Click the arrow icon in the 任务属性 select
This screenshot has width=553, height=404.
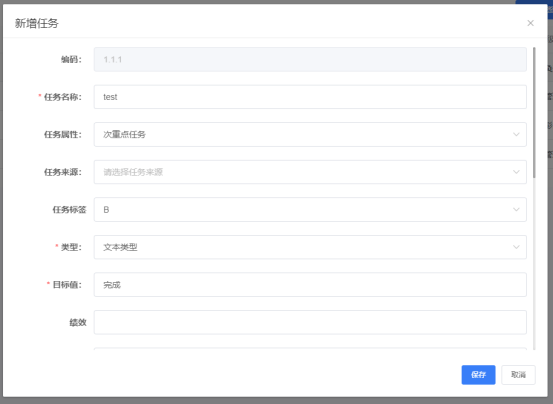pyautogui.click(x=516, y=134)
